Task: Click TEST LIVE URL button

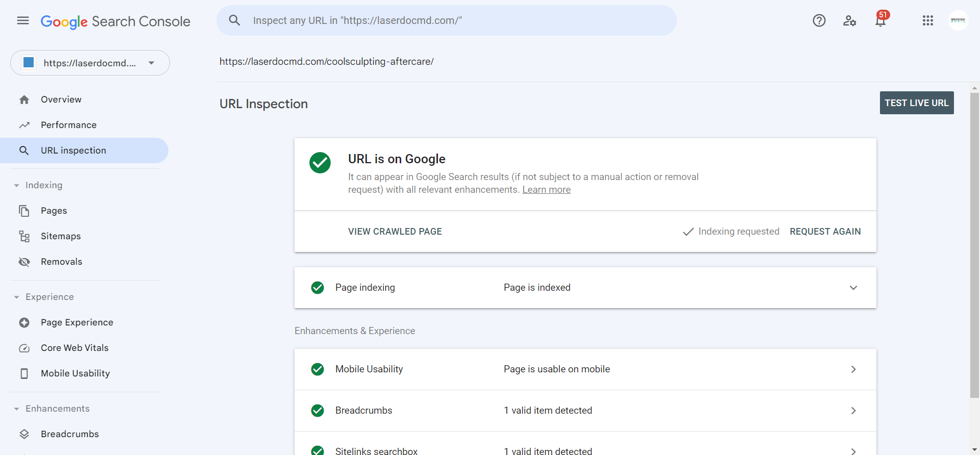Action: click(917, 103)
